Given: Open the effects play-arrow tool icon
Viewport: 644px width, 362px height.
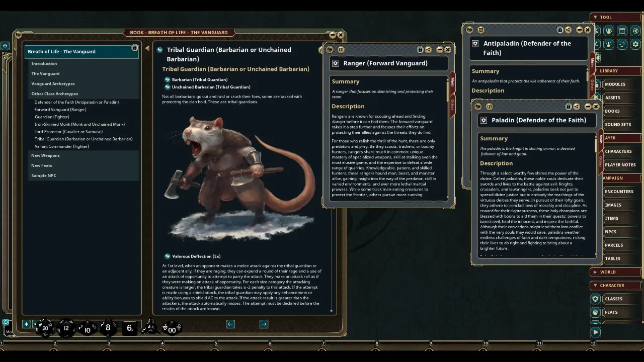Looking at the screenshot, I should (x=636, y=31).
